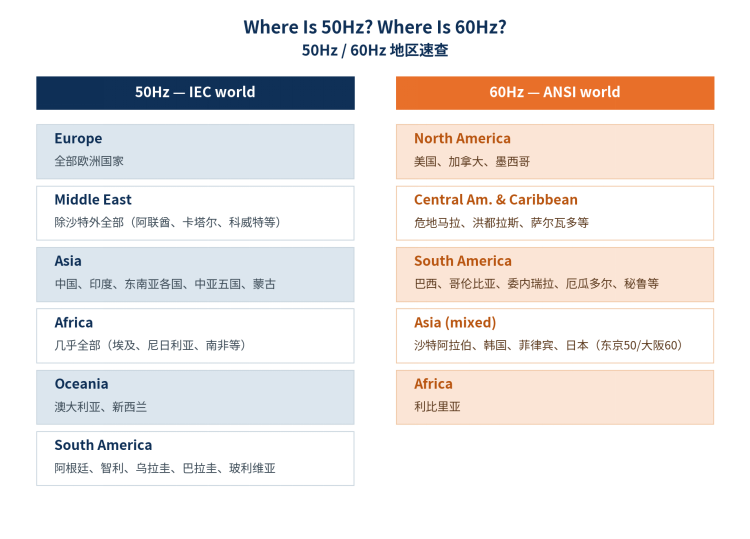Screen dimensions: 750x539
Task: Click the text "澳大利亚、新西兰"
Action: click(x=100, y=407)
